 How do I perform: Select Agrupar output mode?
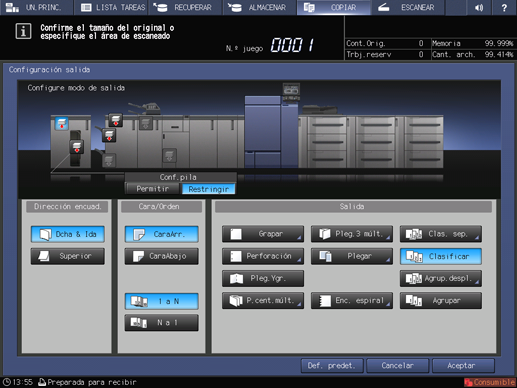coord(441,300)
